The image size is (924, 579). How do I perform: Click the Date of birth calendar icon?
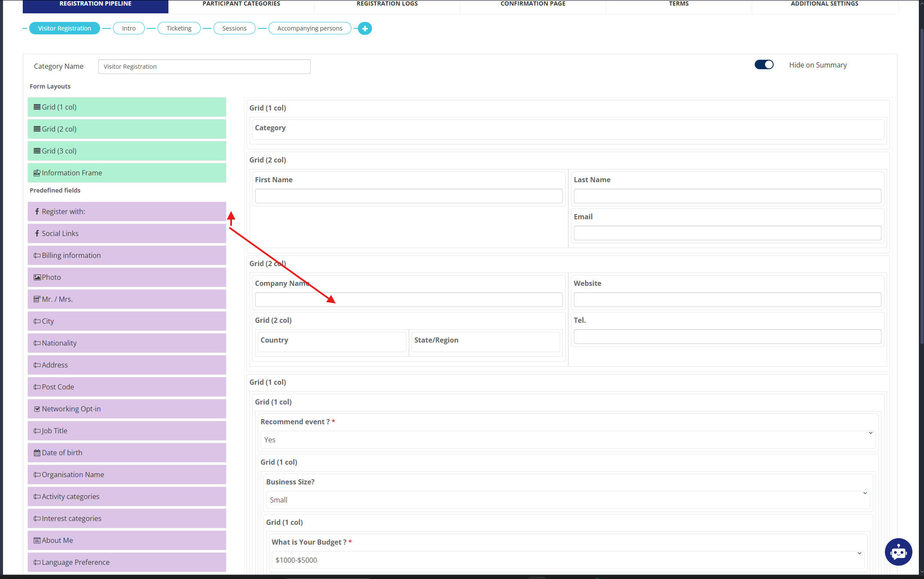point(37,453)
